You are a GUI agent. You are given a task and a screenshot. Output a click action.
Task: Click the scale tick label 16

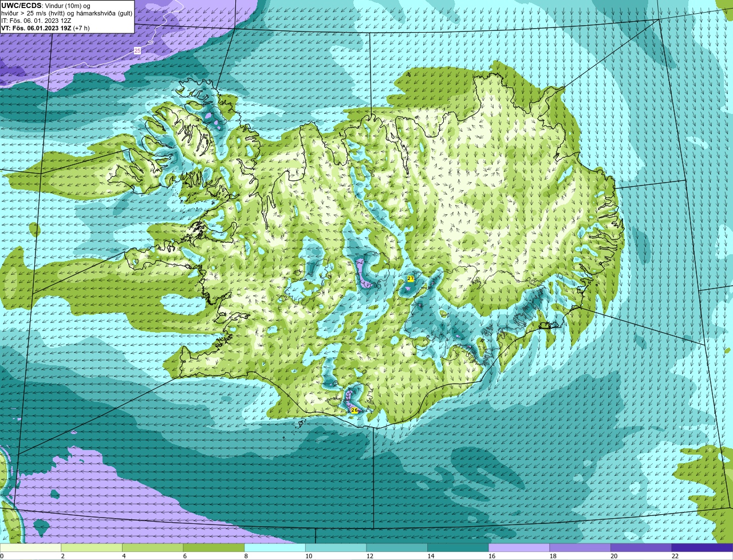tap(492, 556)
